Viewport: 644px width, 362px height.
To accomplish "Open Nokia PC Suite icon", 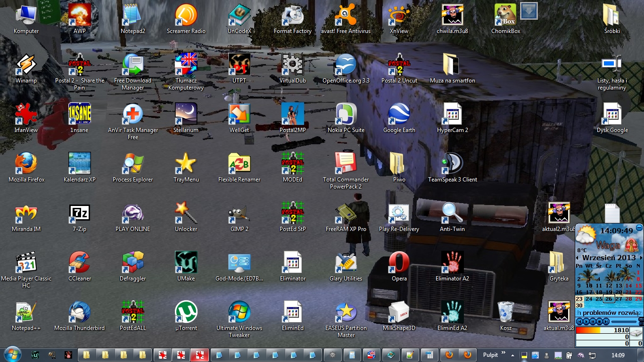I will [x=346, y=118].
